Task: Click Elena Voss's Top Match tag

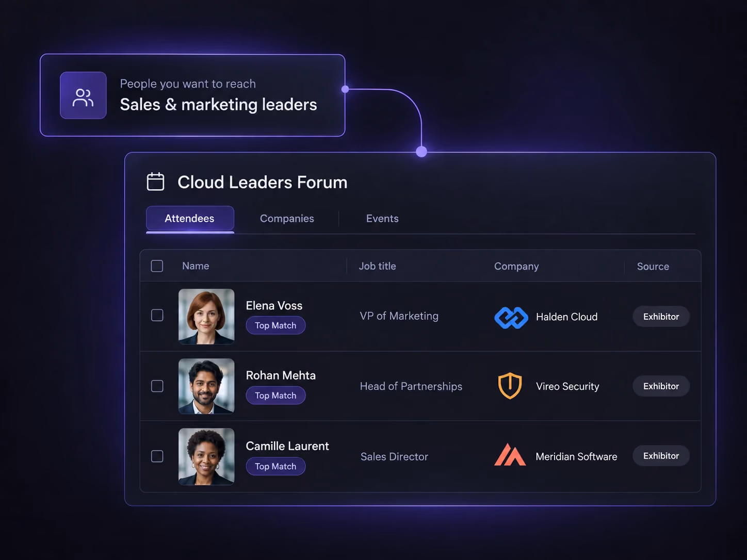Action: click(x=275, y=325)
